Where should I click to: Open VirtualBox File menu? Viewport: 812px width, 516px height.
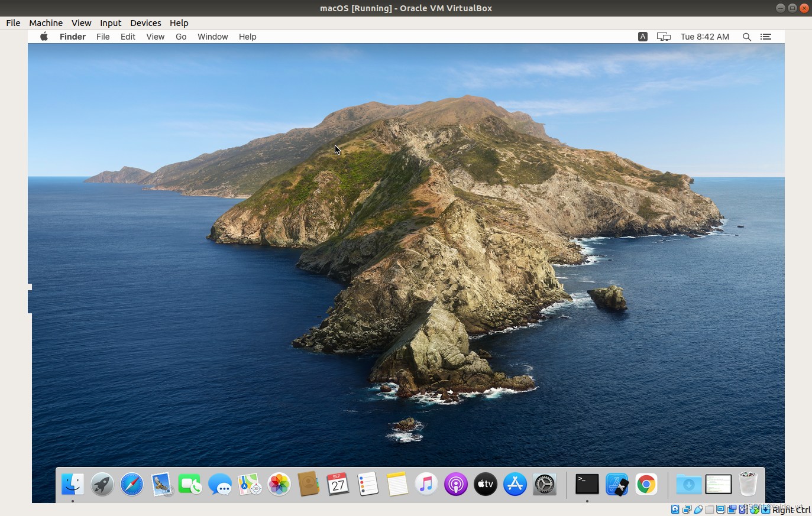click(13, 23)
